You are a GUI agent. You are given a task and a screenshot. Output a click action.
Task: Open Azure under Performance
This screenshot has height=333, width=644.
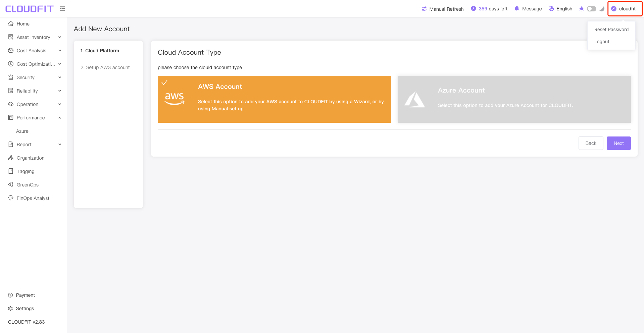pyautogui.click(x=34, y=131)
